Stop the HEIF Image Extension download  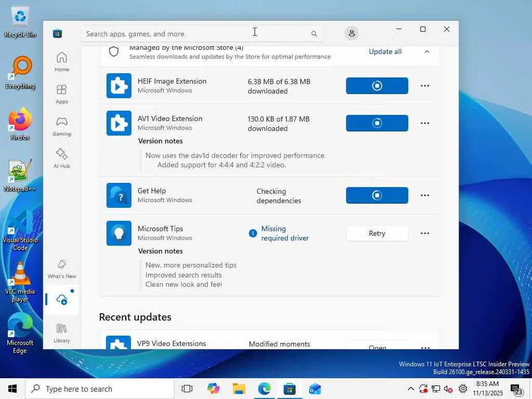point(377,86)
